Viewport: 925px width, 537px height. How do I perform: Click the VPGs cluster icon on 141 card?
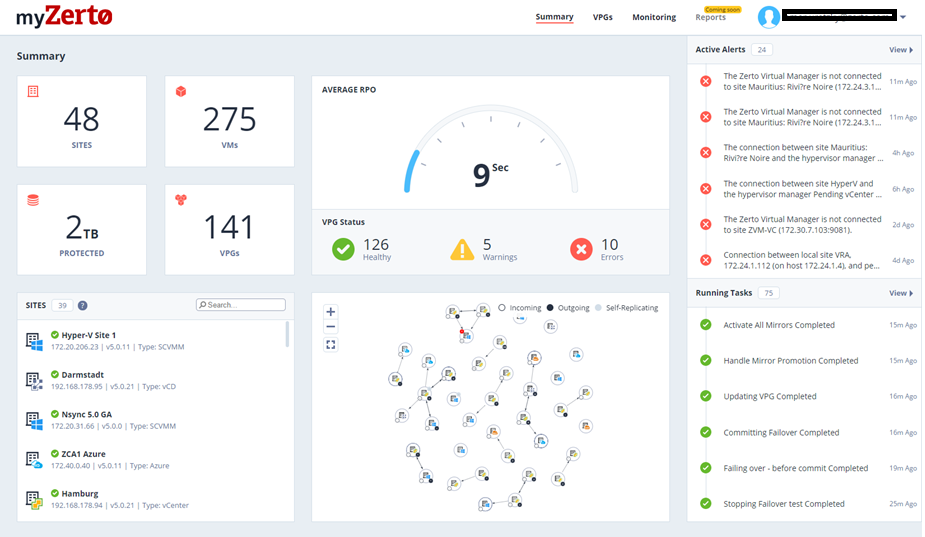click(181, 200)
